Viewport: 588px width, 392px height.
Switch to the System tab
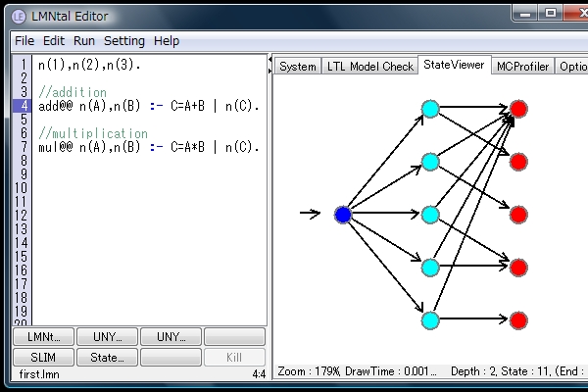pyautogui.click(x=297, y=66)
